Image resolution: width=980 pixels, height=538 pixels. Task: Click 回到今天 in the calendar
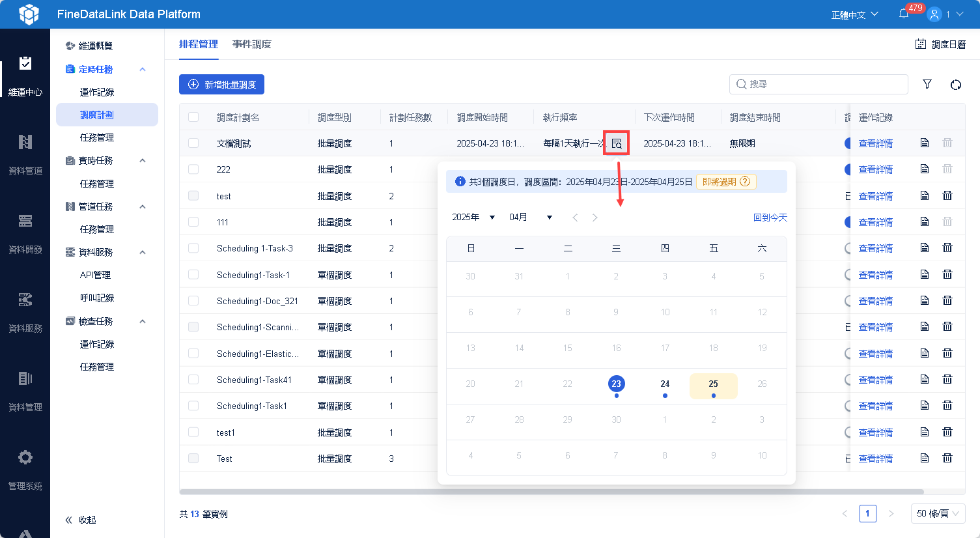click(770, 218)
